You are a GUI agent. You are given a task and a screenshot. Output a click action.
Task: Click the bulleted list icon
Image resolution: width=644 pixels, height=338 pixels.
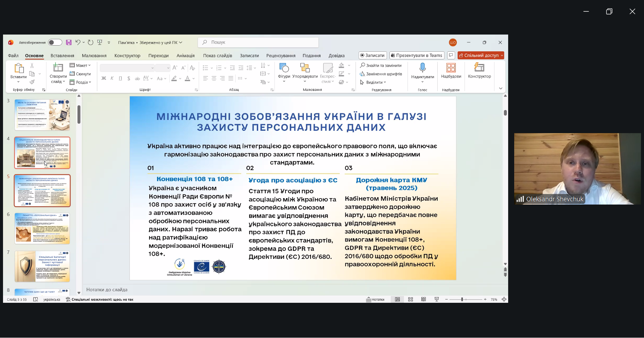206,68
